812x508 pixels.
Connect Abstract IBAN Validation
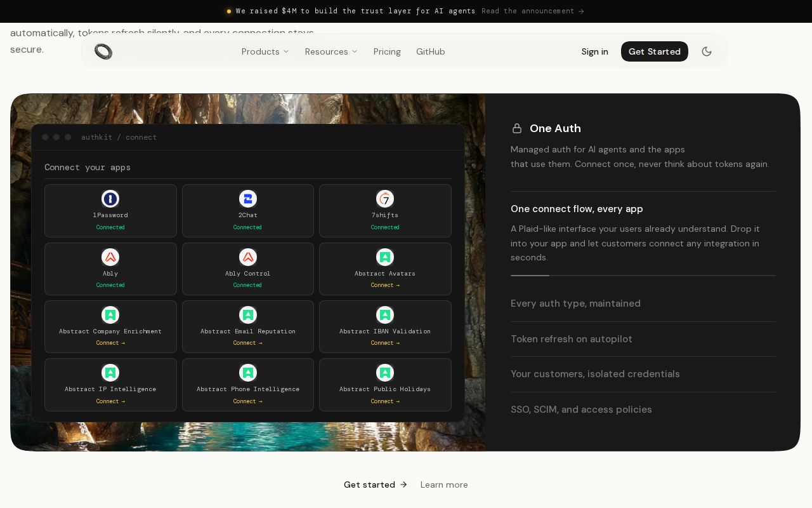coord(385,343)
